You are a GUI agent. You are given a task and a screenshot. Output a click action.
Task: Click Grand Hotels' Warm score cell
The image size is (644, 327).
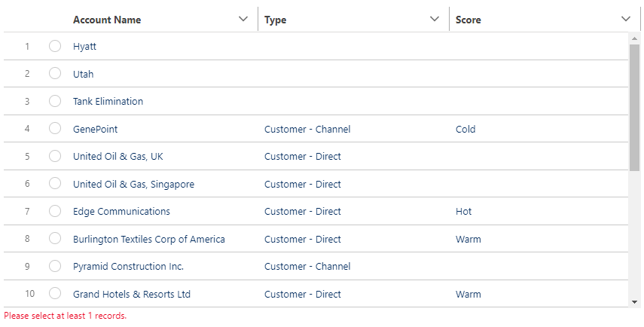[x=469, y=294]
